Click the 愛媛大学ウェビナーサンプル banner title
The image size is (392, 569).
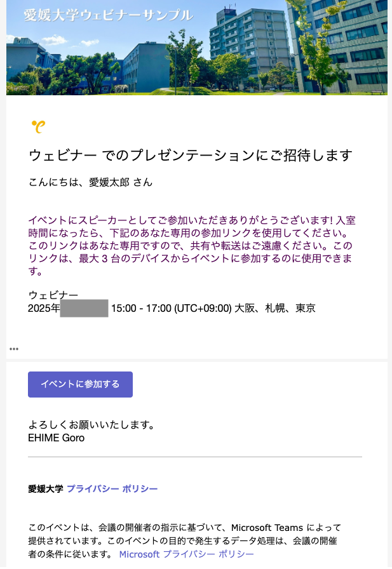point(108,16)
